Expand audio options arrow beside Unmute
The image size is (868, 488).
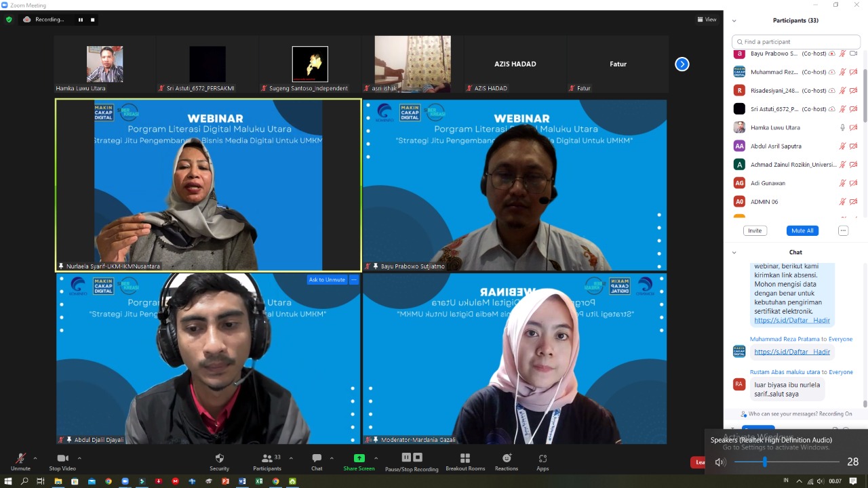(35, 458)
